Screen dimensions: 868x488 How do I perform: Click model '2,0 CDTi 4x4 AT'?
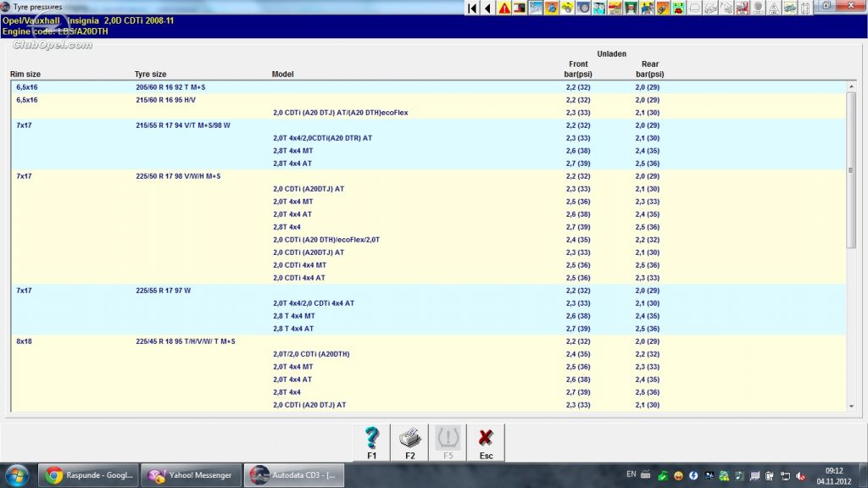299,278
